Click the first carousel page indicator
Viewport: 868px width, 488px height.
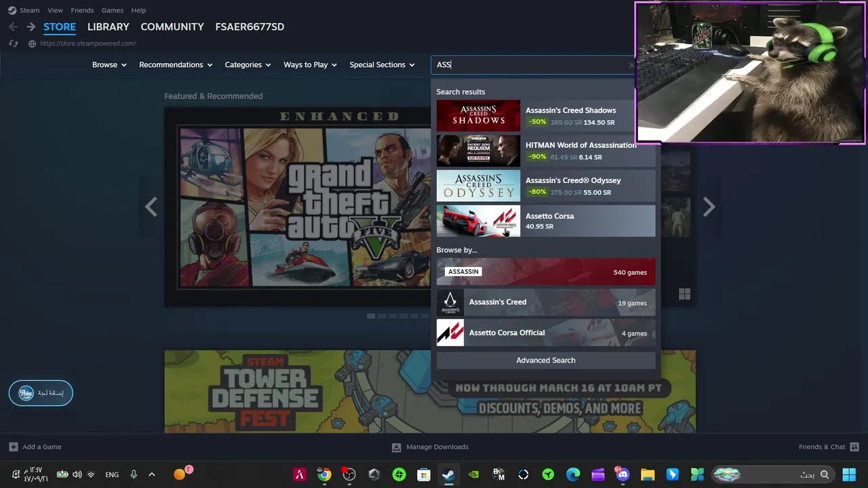[x=371, y=316]
